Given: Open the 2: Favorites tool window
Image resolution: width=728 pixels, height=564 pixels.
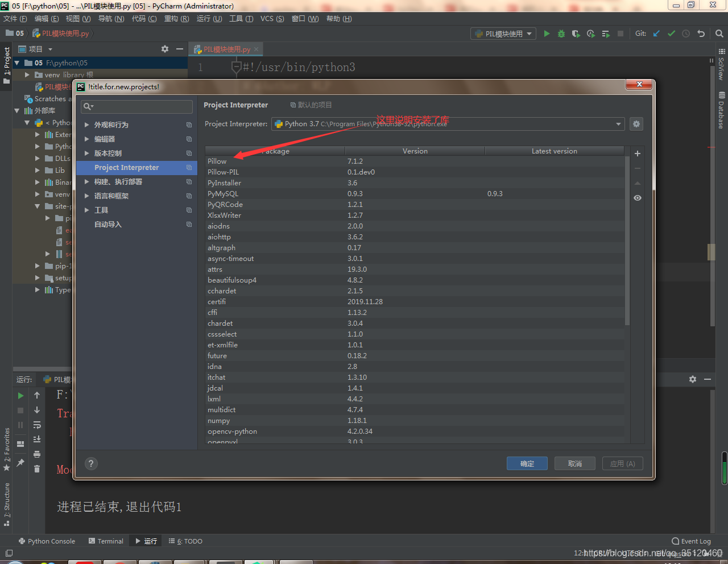Looking at the screenshot, I should 7,449.
